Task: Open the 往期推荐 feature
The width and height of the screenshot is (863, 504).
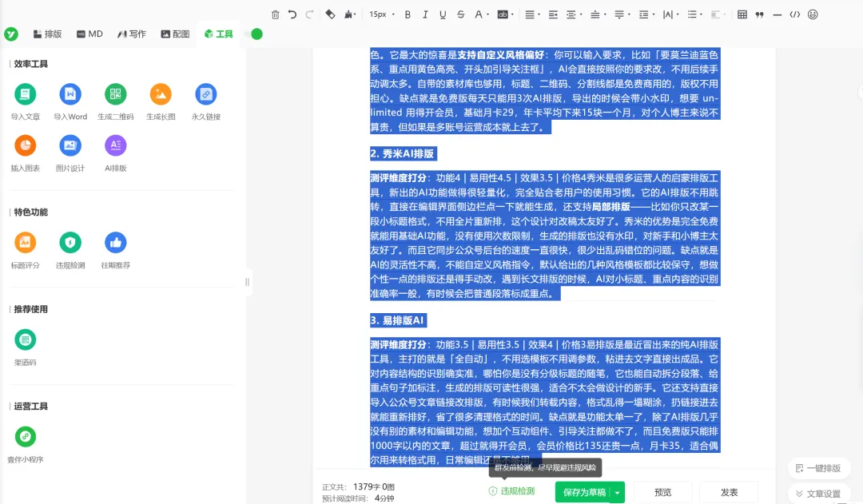Action: pos(116,250)
